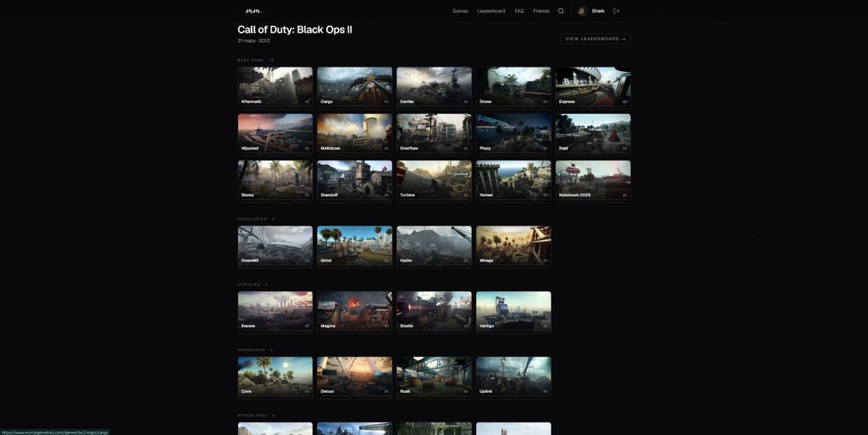This screenshot has height=435, width=868.
Task: Open the Rush map card
Action: tap(434, 377)
